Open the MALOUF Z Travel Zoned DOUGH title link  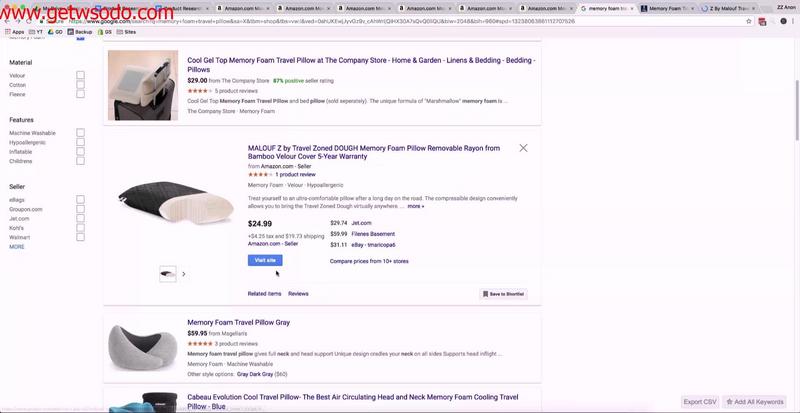point(374,152)
